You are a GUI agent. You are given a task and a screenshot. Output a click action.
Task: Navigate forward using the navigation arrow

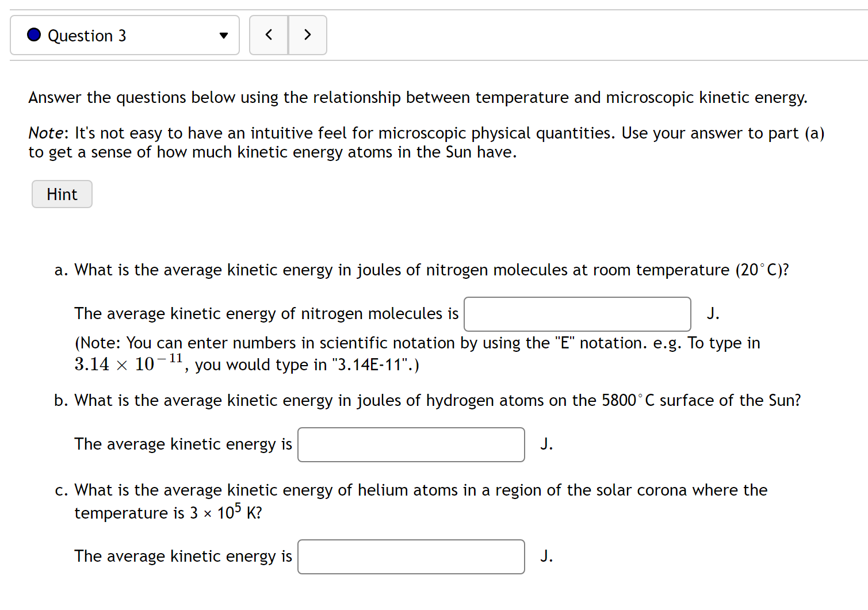click(308, 34)
